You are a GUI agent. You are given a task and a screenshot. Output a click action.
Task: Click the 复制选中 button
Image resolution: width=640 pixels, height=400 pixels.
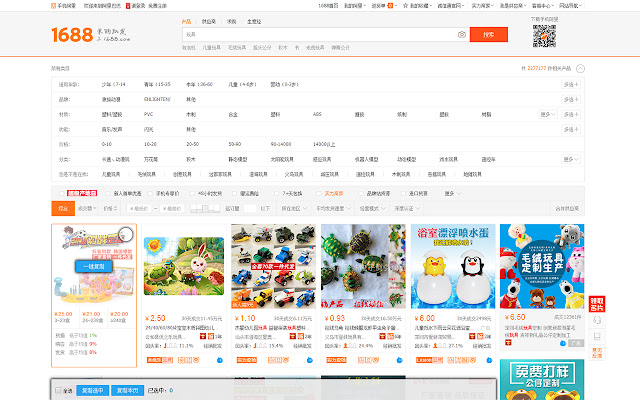[93, 391]
